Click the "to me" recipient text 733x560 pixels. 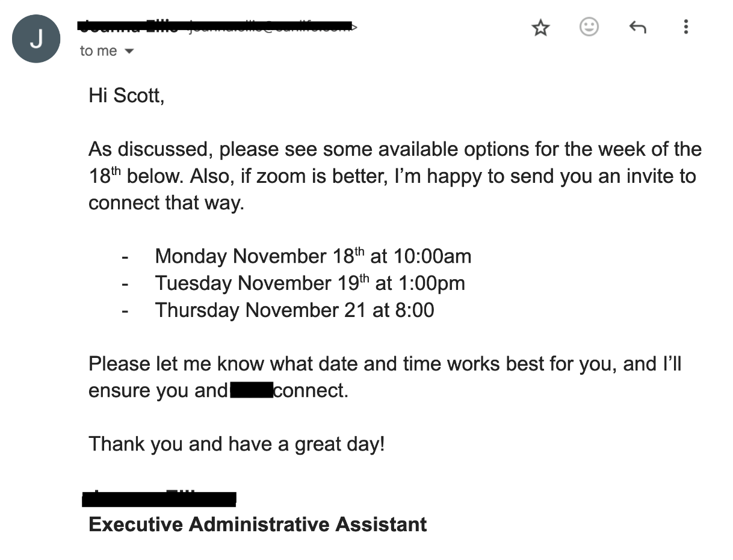click(x=98, y=51)
